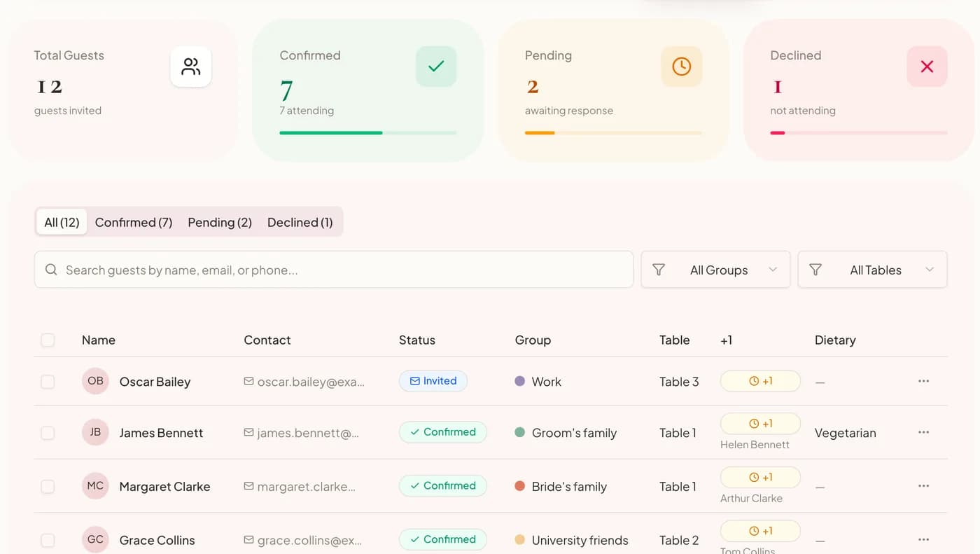Mark the checkbox next to Grace Collins
Viewport: 980px width, 554px height.
pos(48,540)
